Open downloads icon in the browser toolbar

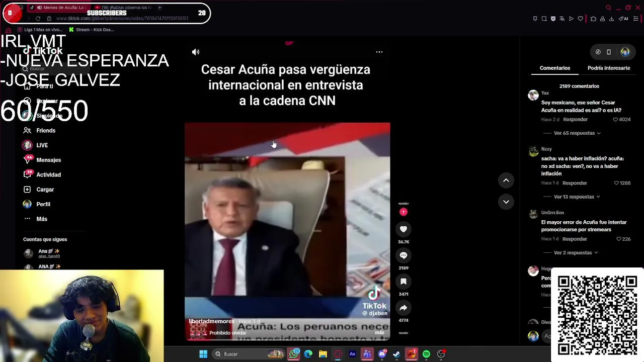611,19
